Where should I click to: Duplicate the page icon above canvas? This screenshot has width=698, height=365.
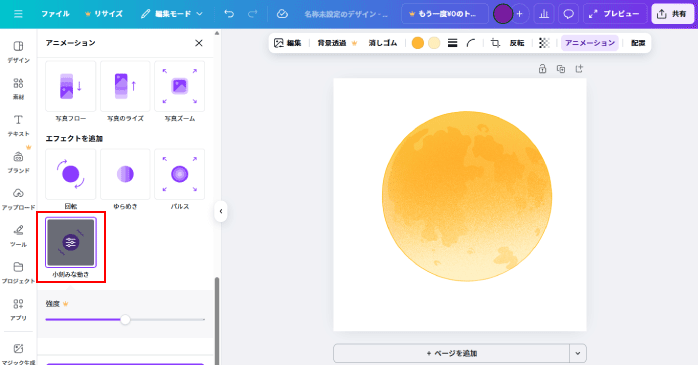[561, 69]
